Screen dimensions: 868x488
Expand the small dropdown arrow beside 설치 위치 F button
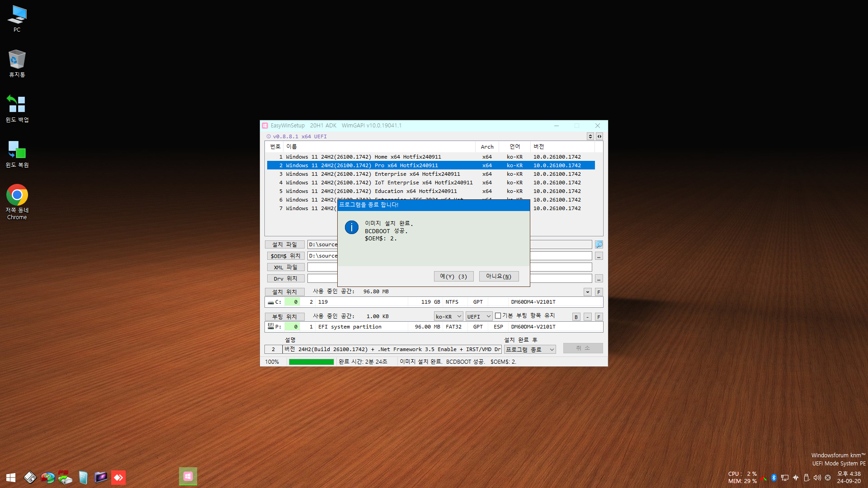pyautogui.click(x=587, y=292)
